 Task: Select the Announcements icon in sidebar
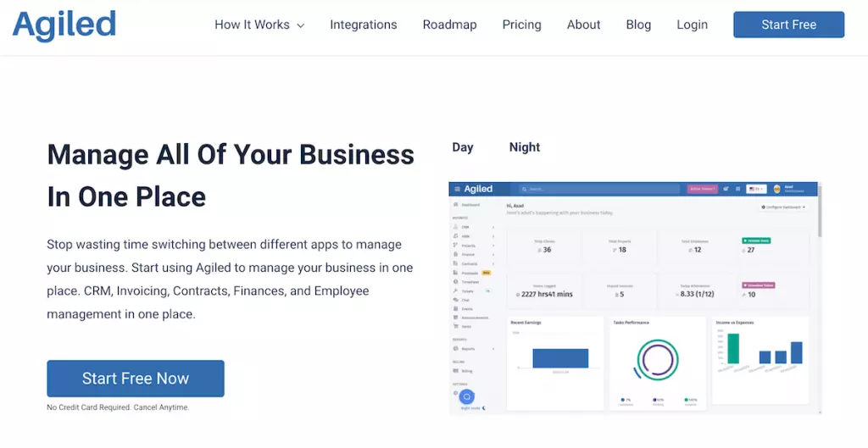point(455,318)
